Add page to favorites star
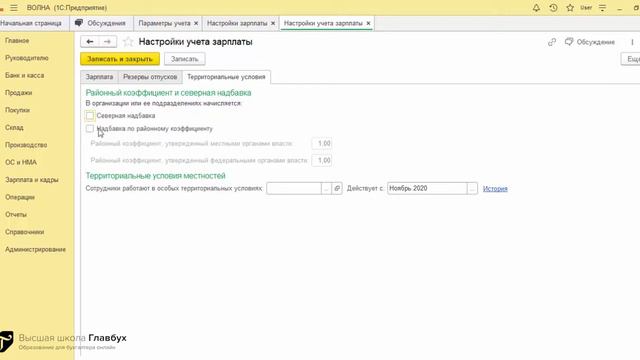 pyautogui.click(x=128, y=42)
